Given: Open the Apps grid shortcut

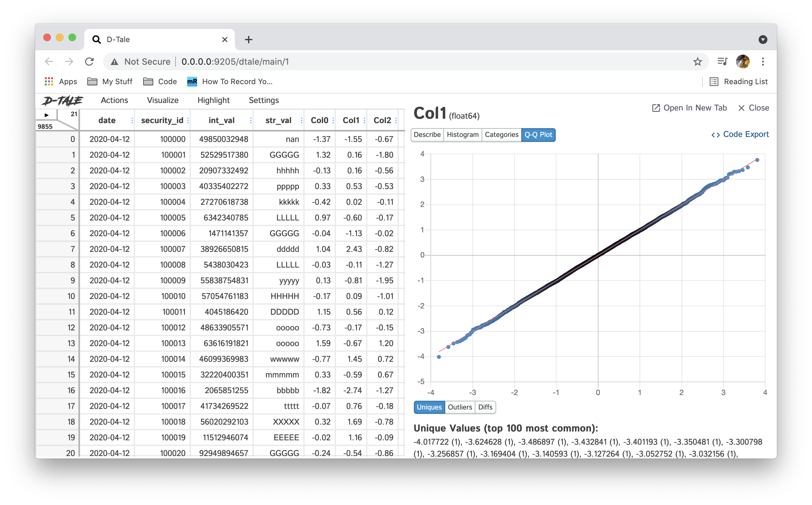Looking at the screenshot, I should point(49,81).
